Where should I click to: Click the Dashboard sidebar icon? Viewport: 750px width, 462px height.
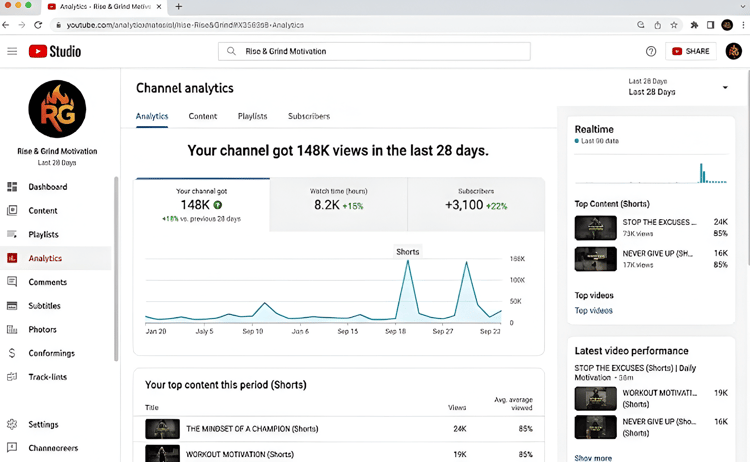click(12, 187)
